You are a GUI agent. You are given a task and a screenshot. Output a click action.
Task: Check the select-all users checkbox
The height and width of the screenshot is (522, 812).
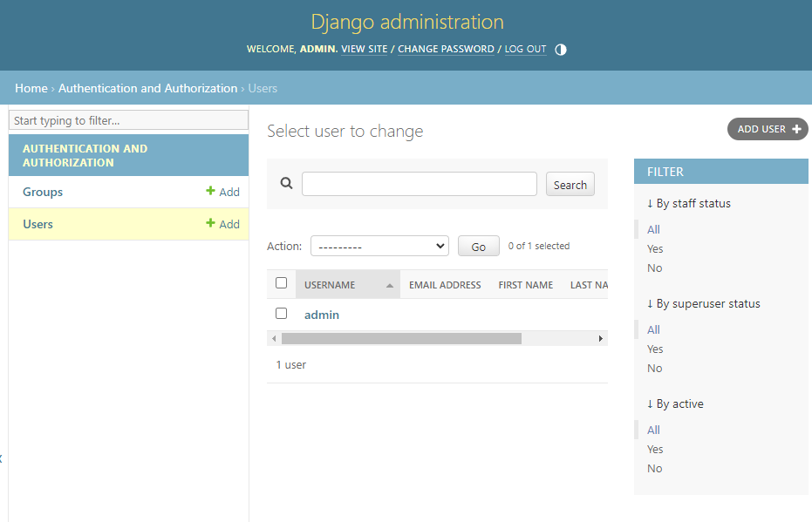coord(281,283)
